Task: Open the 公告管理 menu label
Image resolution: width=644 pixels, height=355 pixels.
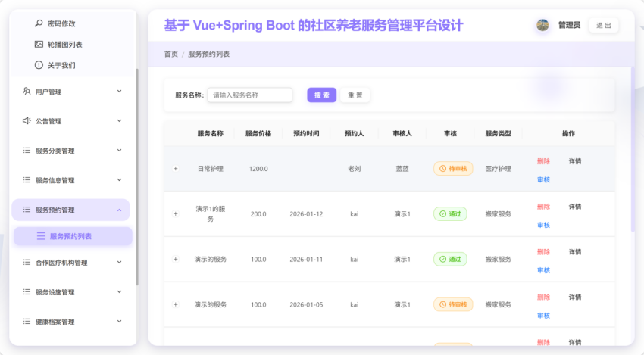Action: 48,121
